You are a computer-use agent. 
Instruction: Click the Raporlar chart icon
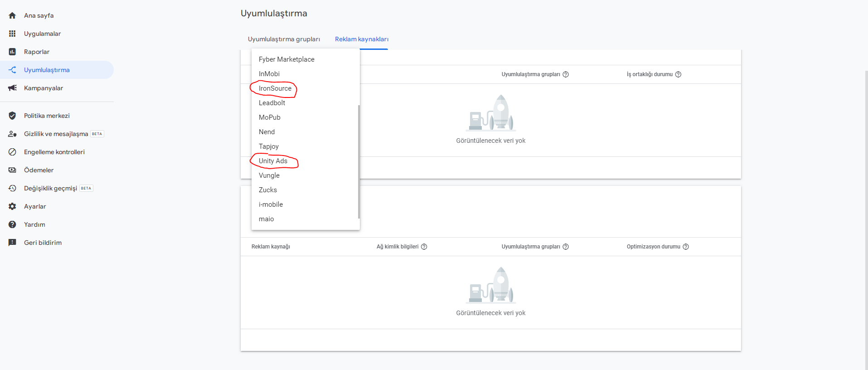[12, 52]
